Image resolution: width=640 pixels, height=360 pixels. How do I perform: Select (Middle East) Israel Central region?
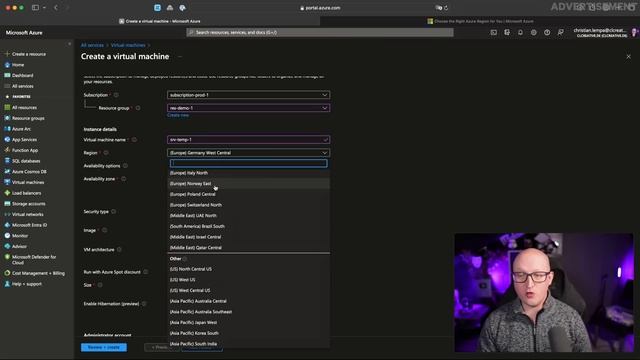(x=249, y=237)
